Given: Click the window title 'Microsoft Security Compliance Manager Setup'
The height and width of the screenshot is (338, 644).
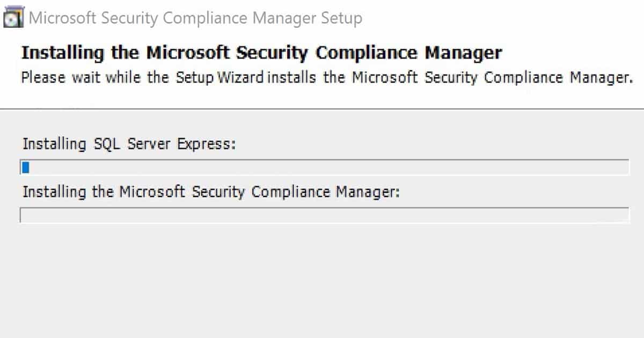Looking at the screenshot, I should click(x=196, y=19).
